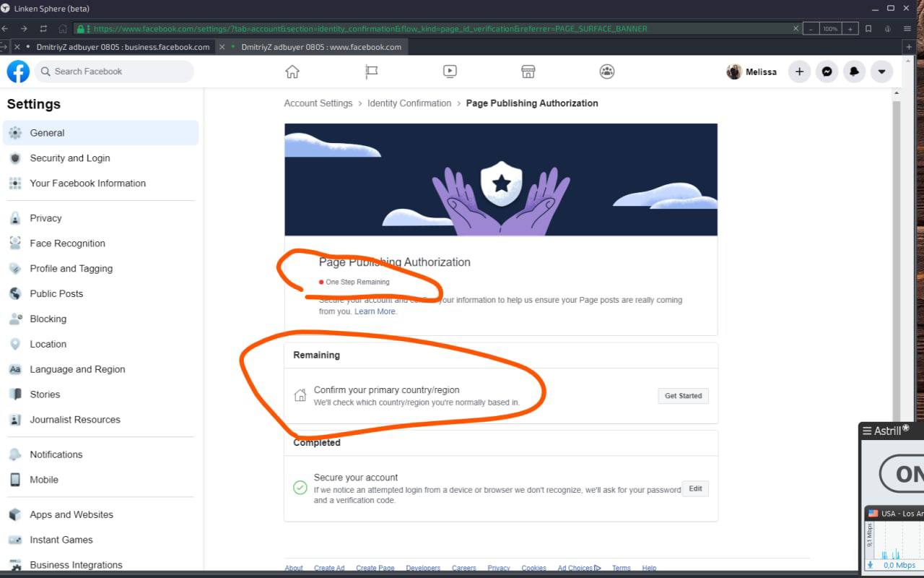Click the green padlock security icon
Viewport: 924px width, 578px height.
click(82, 29)
